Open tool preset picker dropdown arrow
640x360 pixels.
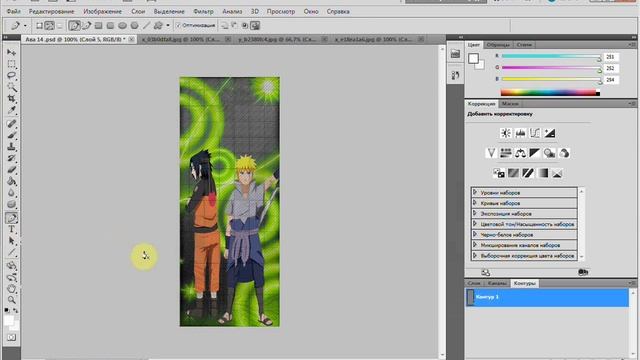coord(25,26)
